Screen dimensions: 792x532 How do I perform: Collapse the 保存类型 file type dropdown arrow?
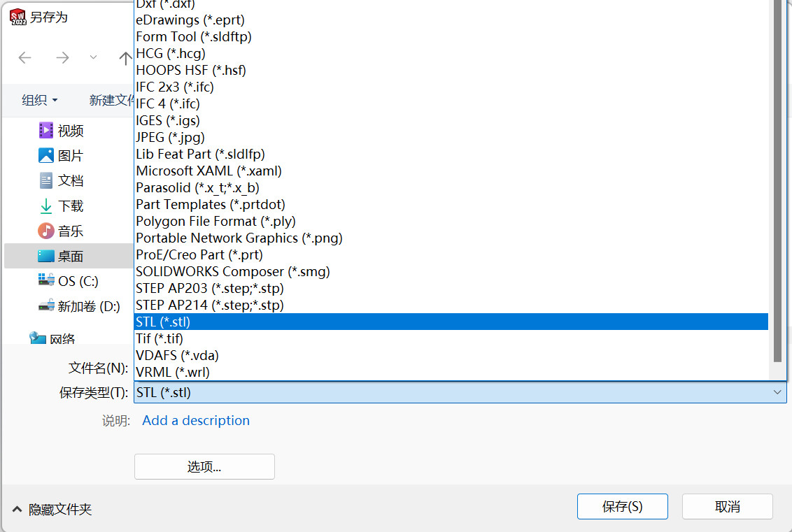click(x=777, y=393)
